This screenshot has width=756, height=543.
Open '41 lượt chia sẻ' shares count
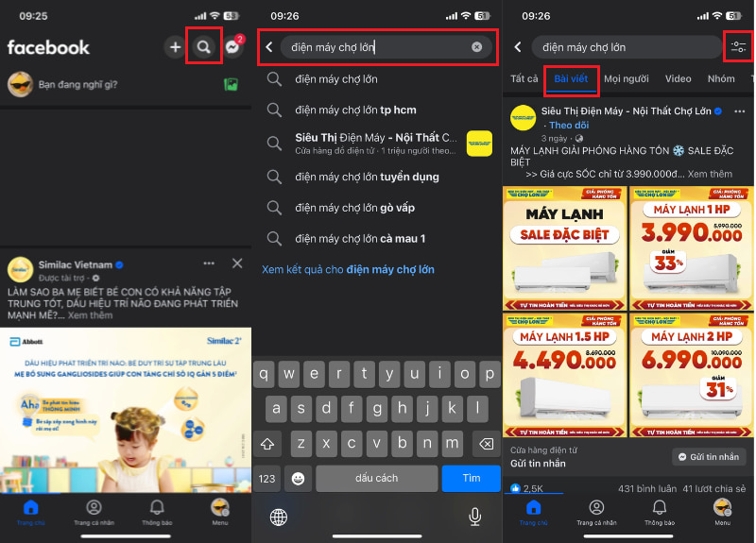pos(714,488)
